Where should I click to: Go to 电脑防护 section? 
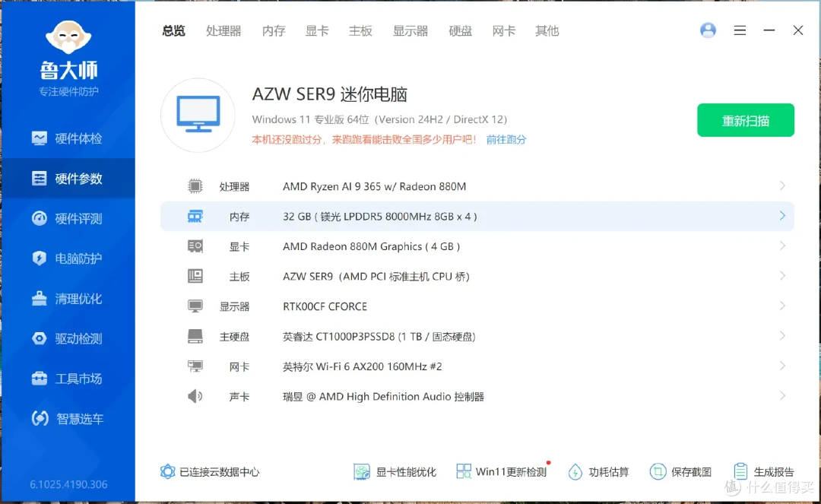(68, 258)
